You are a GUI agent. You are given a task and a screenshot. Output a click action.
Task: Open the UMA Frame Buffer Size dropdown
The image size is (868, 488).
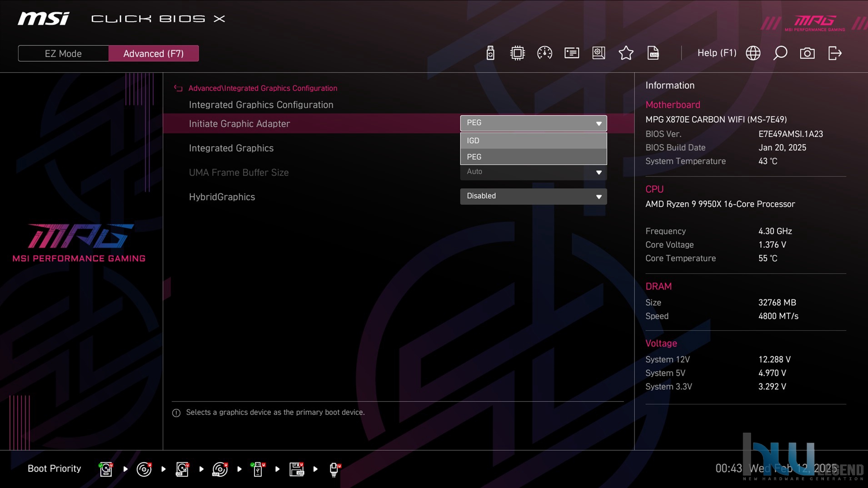[533, 172]
